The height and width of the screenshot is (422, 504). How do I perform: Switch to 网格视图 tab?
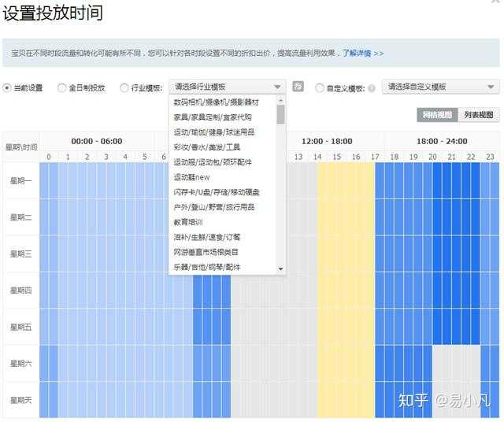(x=436, y=115)
